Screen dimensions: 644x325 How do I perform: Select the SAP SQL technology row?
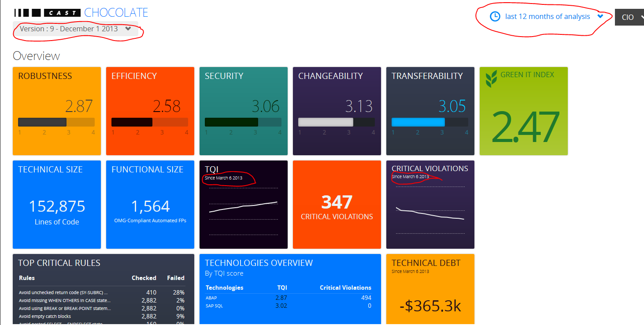click(x=289, y=306)
